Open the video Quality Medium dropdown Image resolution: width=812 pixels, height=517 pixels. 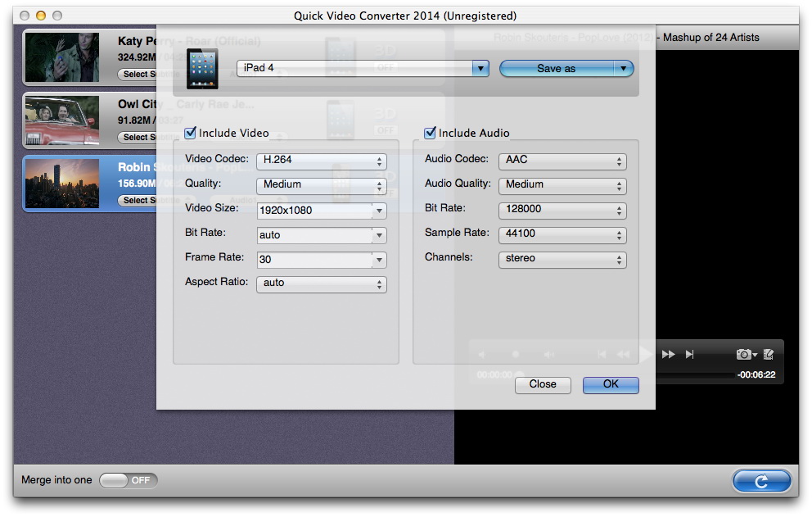(x=321, y=184)
